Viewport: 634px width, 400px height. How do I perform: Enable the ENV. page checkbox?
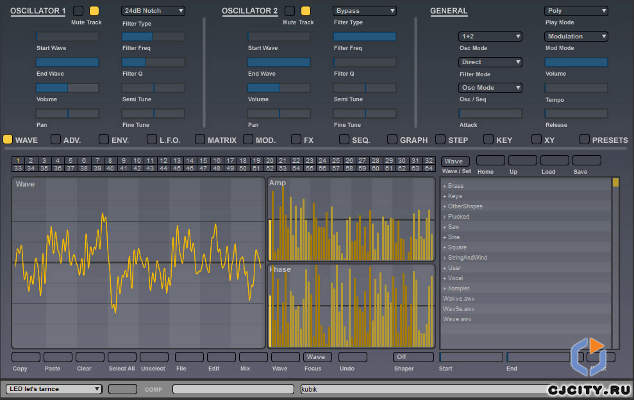tap(104, 139)
